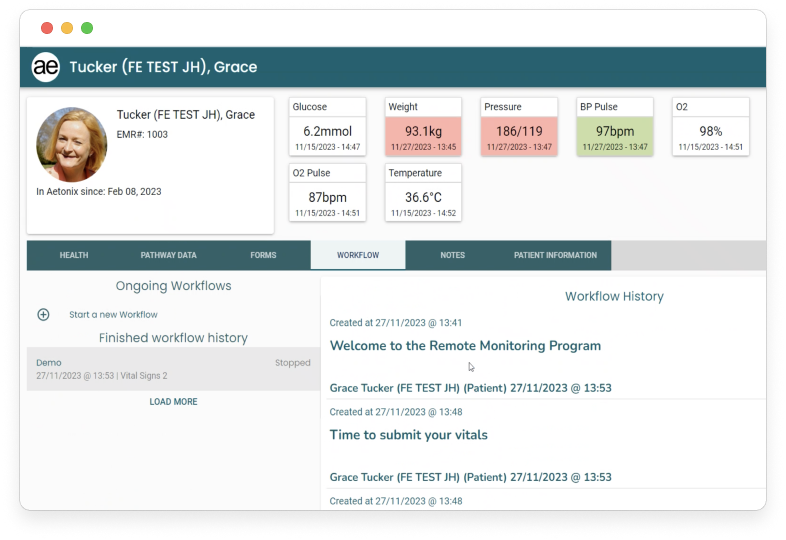The height and width of the screenshot is (540, 786).
Task: Click the Load More button
Action: tap(173, 402)
